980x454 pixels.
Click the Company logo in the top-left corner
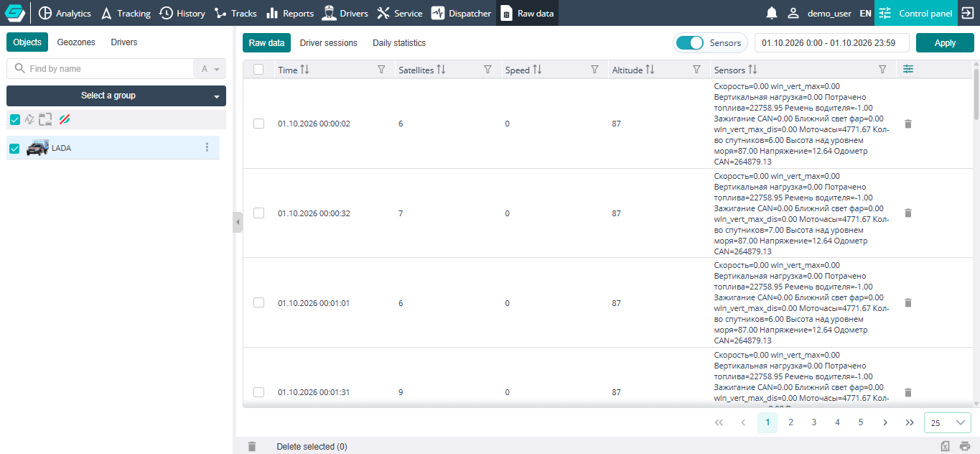tap(15, 13)
